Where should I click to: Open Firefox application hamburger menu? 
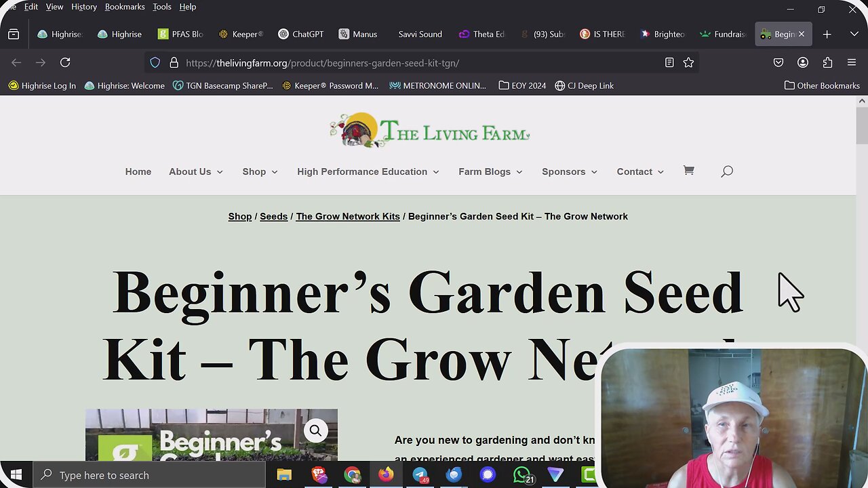(852, 62)
